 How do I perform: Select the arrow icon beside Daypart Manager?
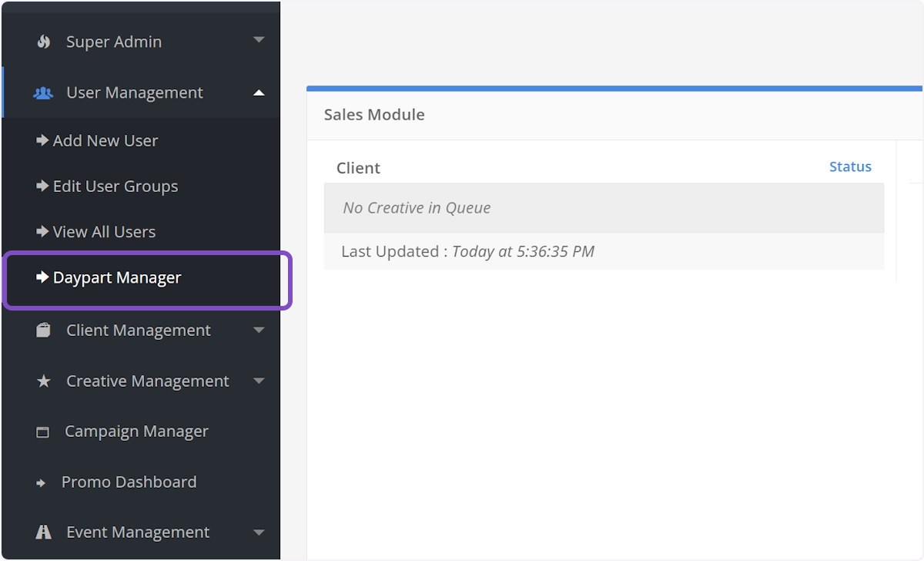coord(43,277)
